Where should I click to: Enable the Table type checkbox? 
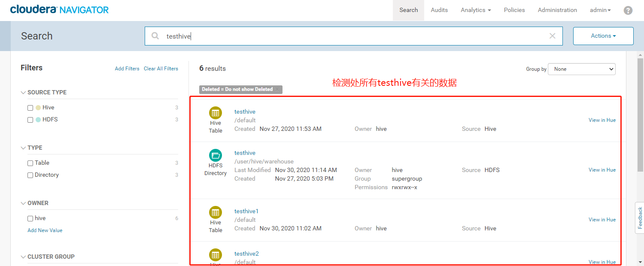pos(30,163)
